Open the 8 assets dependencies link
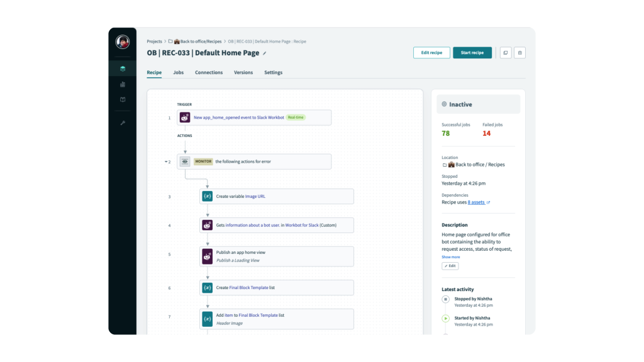This screenshot has width=644, height=362. (476, 202)
